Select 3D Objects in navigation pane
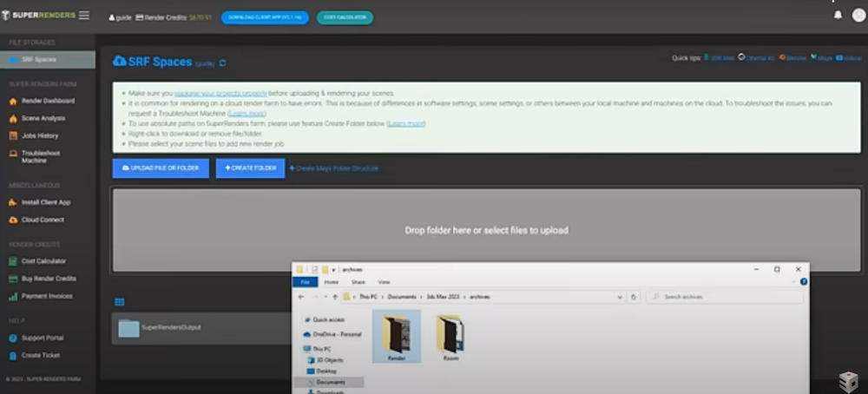868x394 pixels. coord(325,360)
